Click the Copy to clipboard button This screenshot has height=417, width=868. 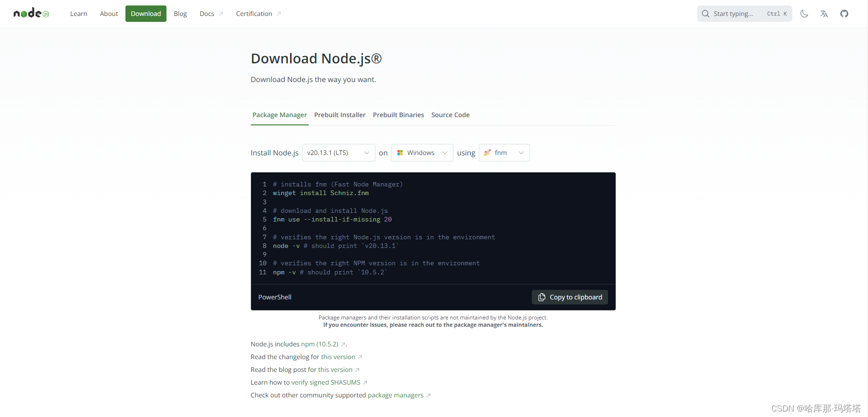point(570,297)
